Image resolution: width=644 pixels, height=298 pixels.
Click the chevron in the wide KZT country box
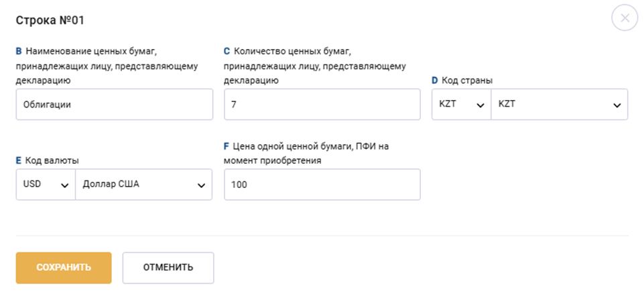(x=616, y=105)
